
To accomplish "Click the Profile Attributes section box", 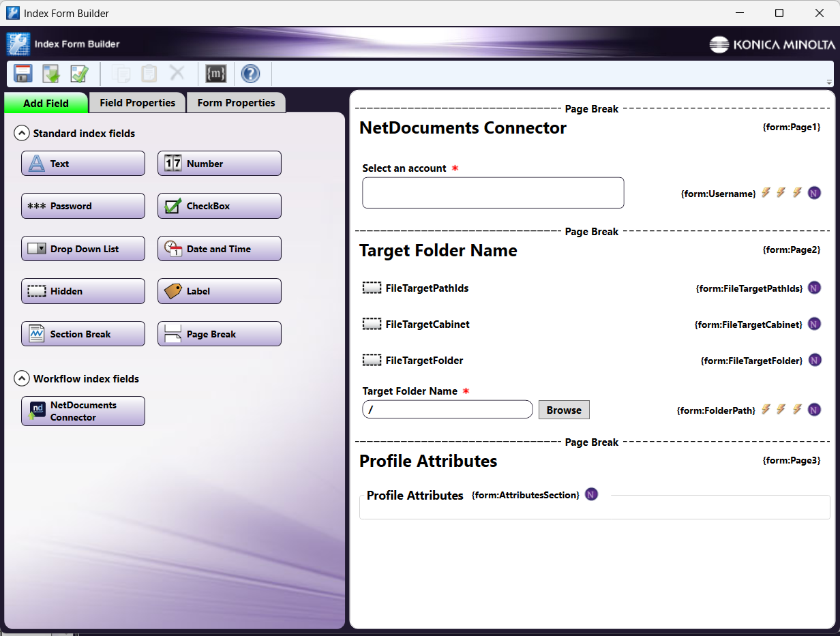I will click(x=595, y=507).
